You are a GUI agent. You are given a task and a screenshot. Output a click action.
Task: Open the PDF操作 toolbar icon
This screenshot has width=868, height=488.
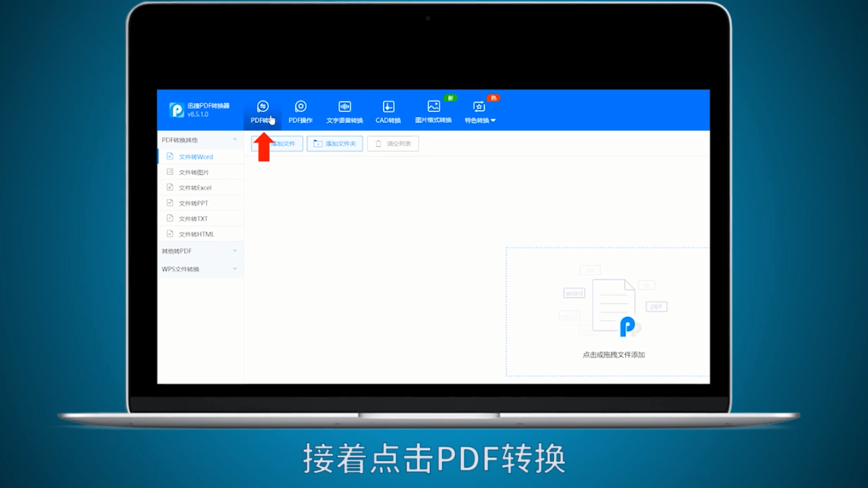tap(300, 108)
